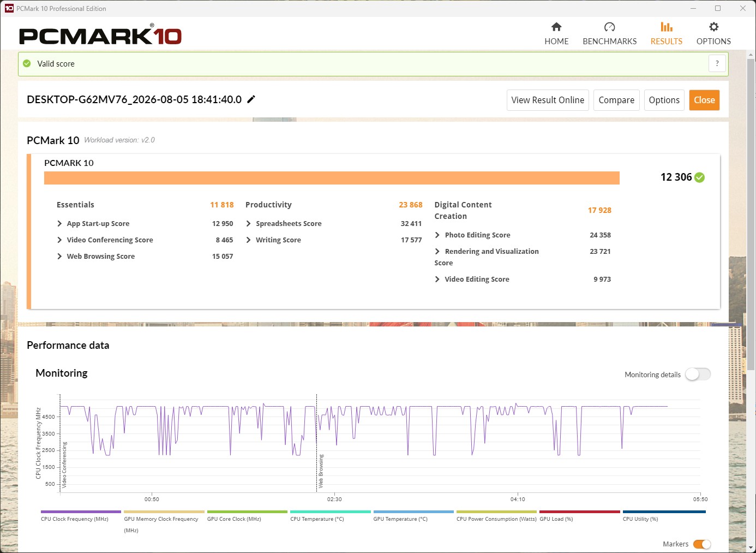Click the Essentials score 11 818
This screenshot has width=756, height=553.
pos(222,205)
